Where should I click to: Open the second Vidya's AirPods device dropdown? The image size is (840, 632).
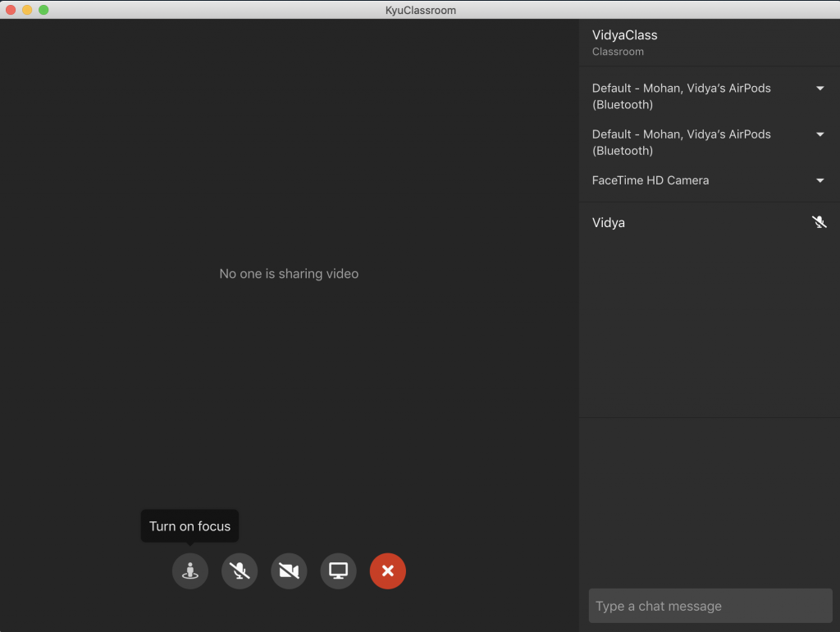[819, 134]
